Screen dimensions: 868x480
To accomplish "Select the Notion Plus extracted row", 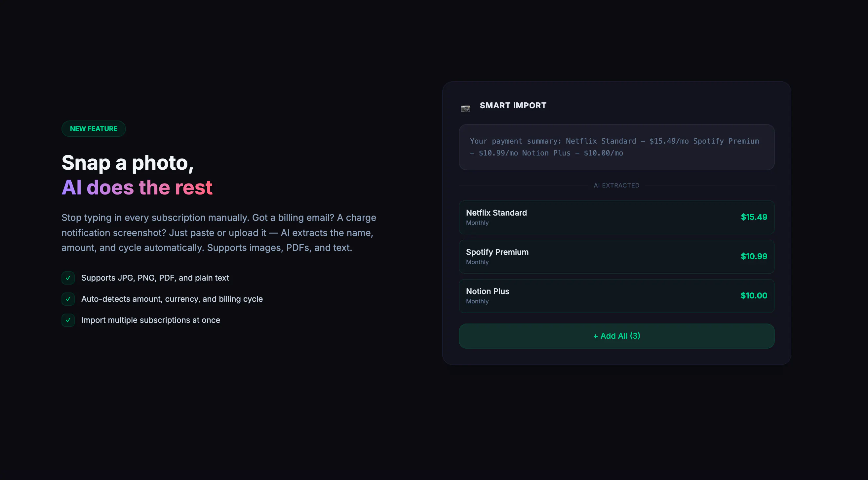I will pos(617,296).
